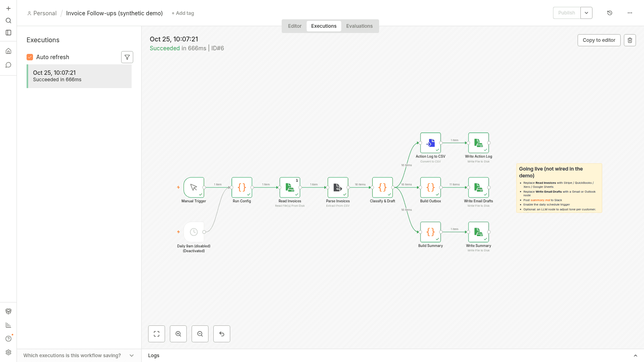Open the insights bar chart icon
Image resolution: width=644 pixels, height=362 pixels.
click(x=8, y=325)
